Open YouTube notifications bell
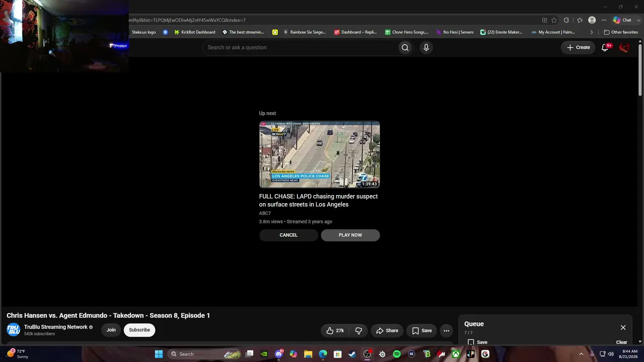Image resolution: width=644 pixels, height=362 pixels. coord(605,47)
